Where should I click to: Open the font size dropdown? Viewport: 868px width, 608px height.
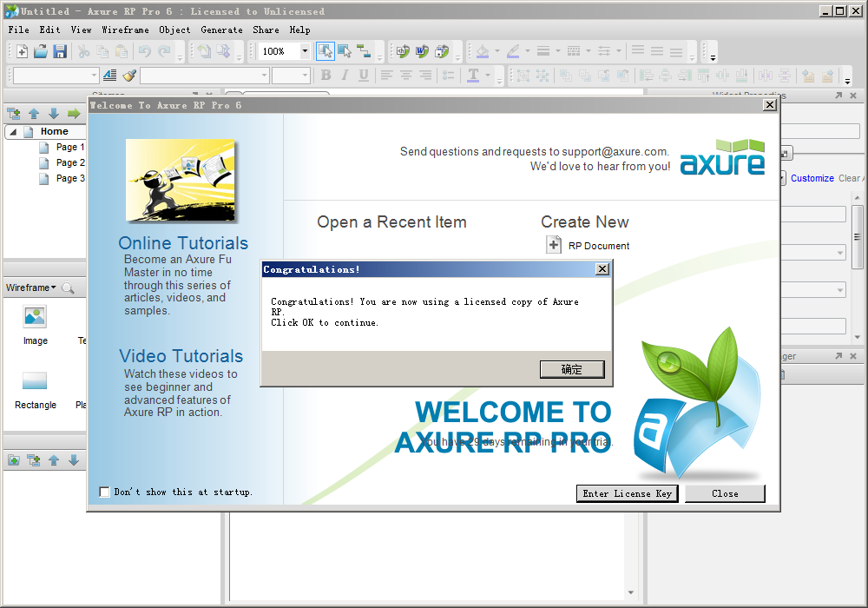pyautogui.click(x=305, y=76)
